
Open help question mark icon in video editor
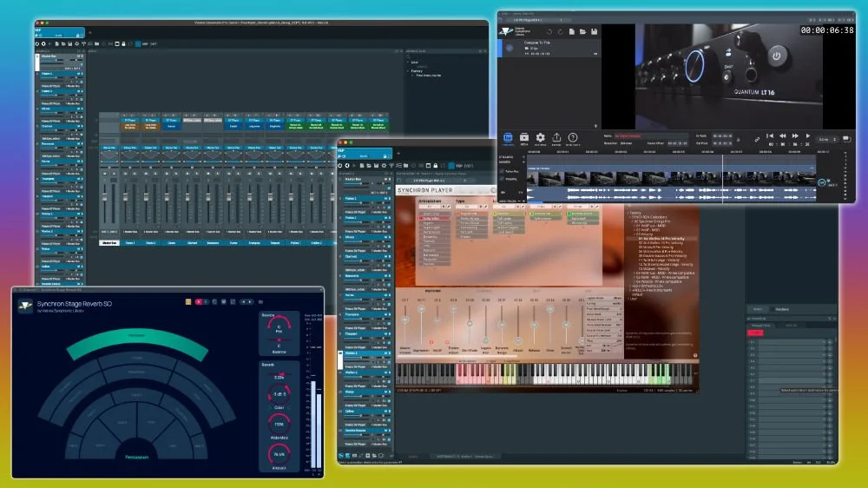tap(572, 138)
